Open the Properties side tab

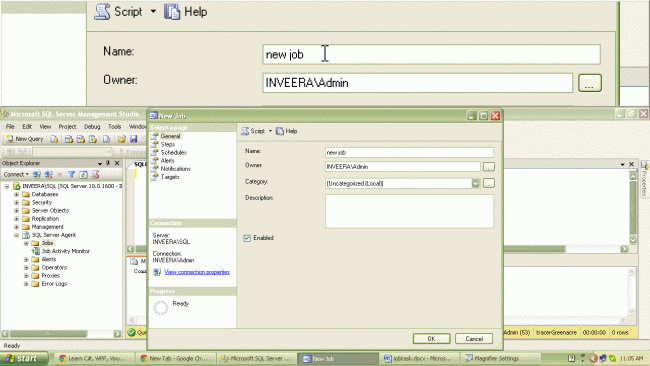coord(645,179)
